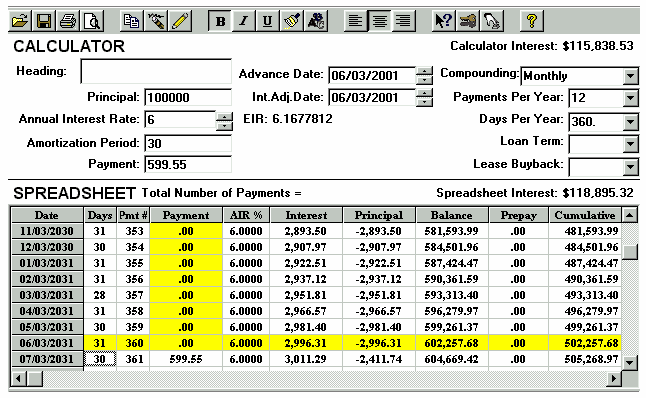The image size is (646, 398).
Task: Expand Payments Per Year dropdown
Action: click(630, 98)
